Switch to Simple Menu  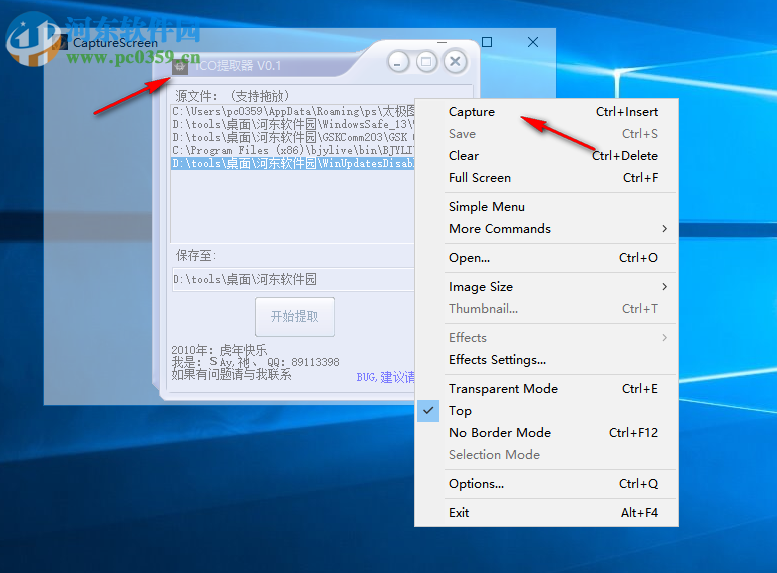click(x=547, y=207)
